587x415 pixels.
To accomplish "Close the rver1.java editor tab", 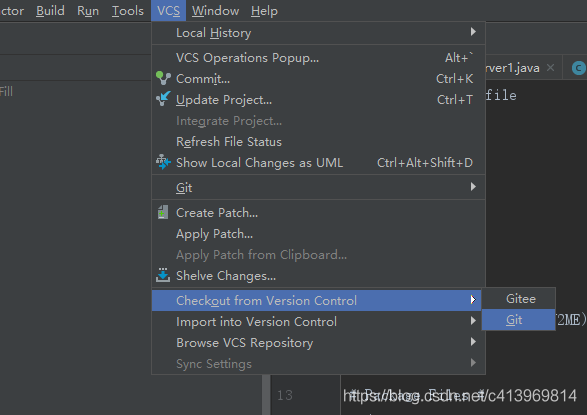I will (x=550, y=68).
